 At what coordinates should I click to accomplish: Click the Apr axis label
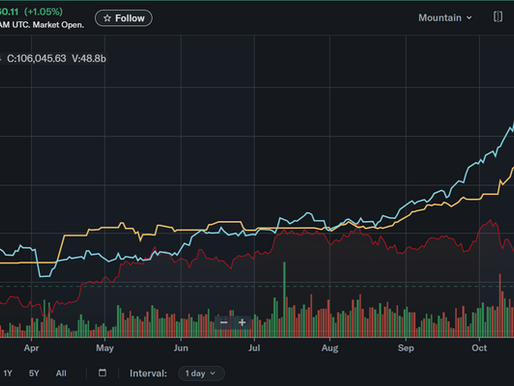pyautogui.click(x=31, y=348)
